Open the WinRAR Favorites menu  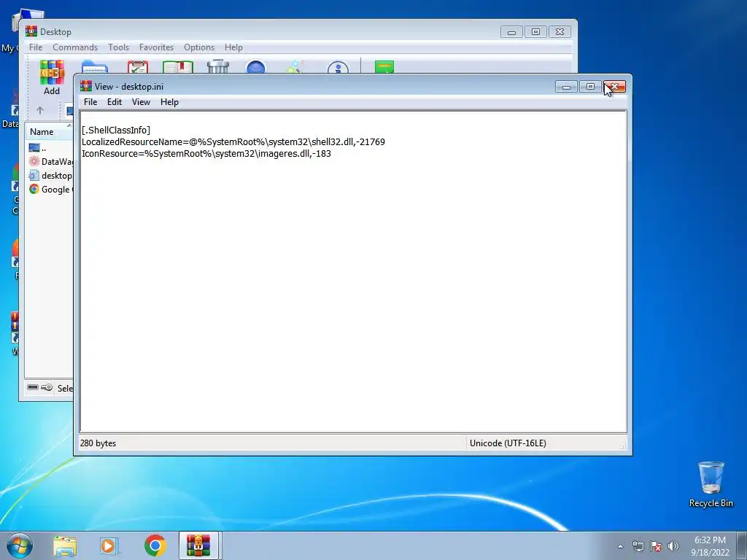pyautogui.click(x=156, y=47)
